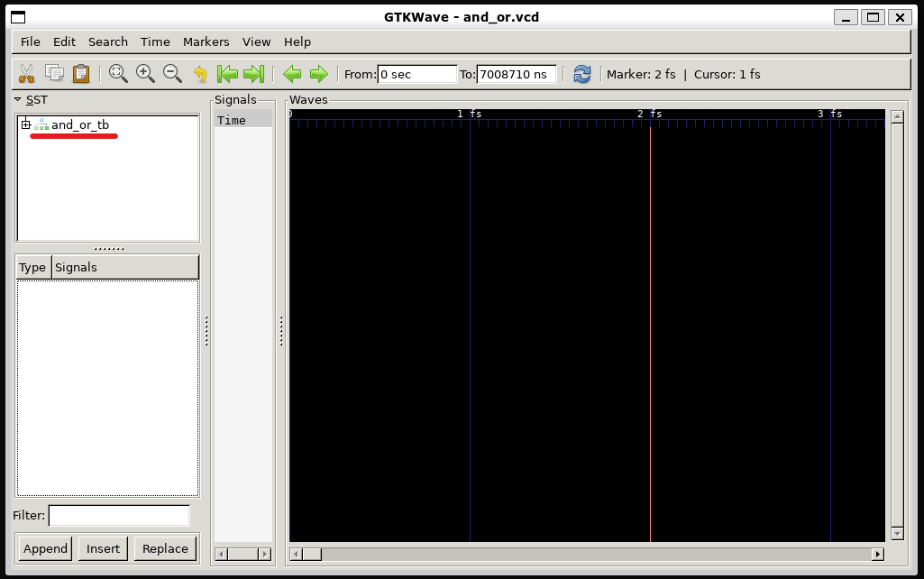The width and height of the screenshot is (924, 579).
Task: Click waves scrollbar left arrow
Action: tap(296, 555)
